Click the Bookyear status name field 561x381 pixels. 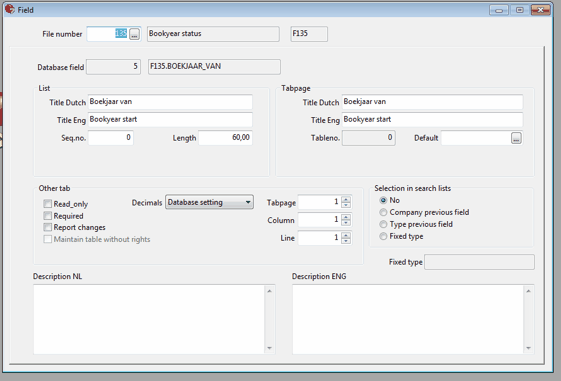click(213, 34)
